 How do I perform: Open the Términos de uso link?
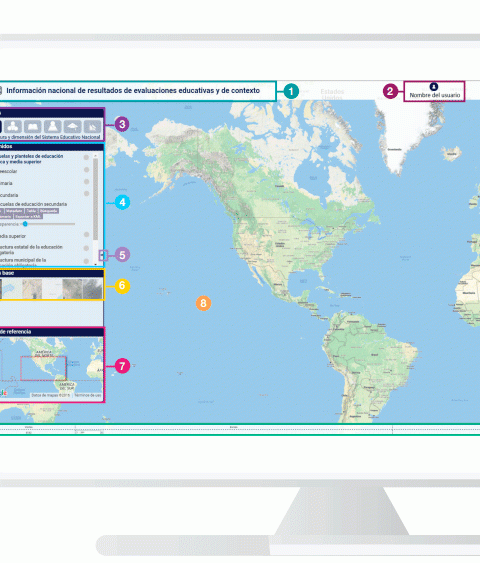click(x=88, y=395)
